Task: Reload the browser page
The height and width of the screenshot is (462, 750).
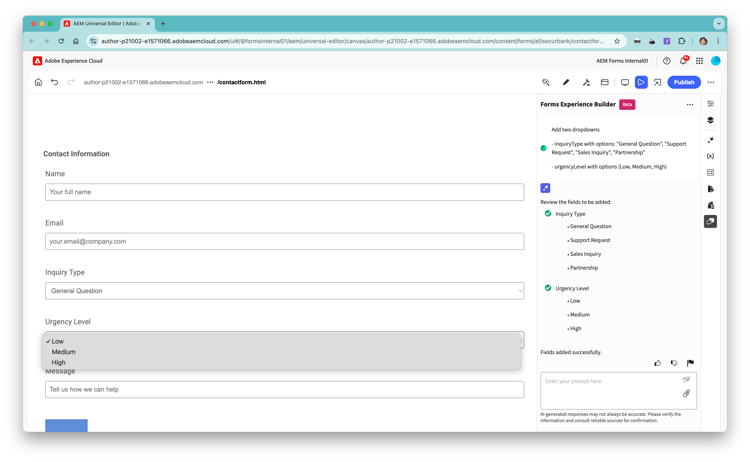Action: click(61, 41)
